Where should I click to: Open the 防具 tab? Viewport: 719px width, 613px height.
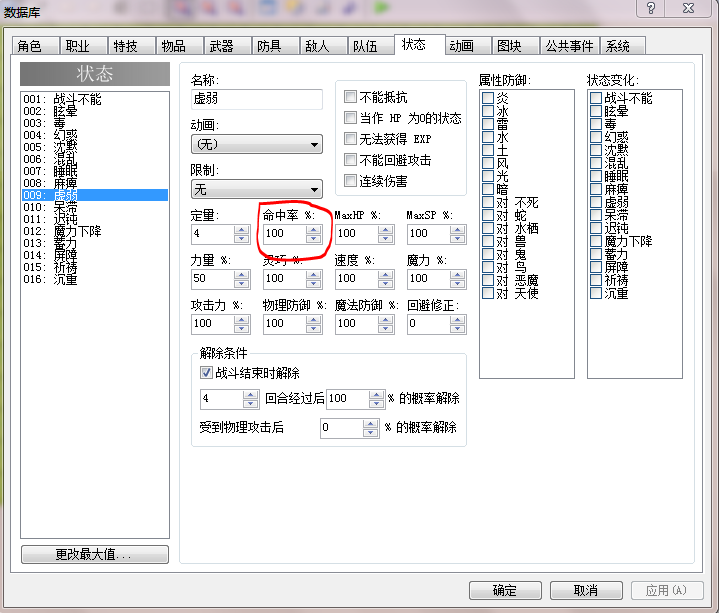click(x=275, y=46)
